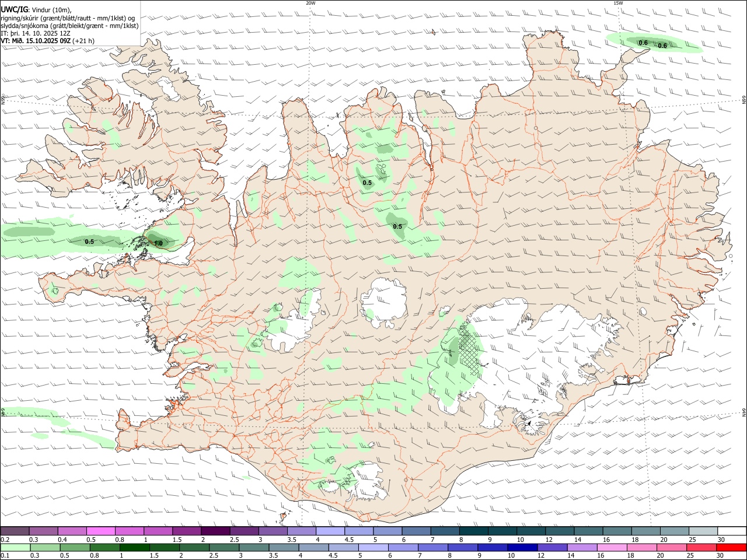Pick the top-row swatch at label 12
Image resolution: width=747 pixels, height=560 pixels.
(x=560, y=531)
